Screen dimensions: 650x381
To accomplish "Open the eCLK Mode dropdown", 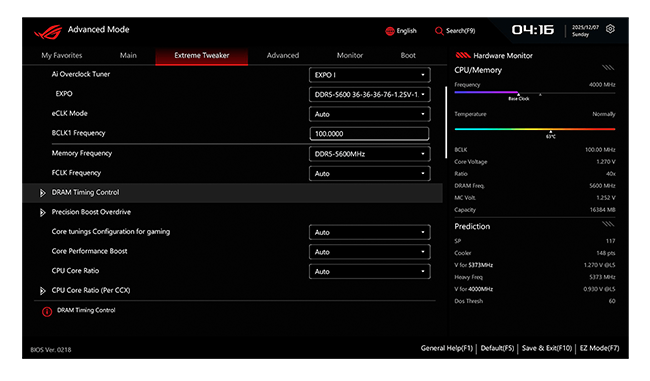I will point(369,114).
